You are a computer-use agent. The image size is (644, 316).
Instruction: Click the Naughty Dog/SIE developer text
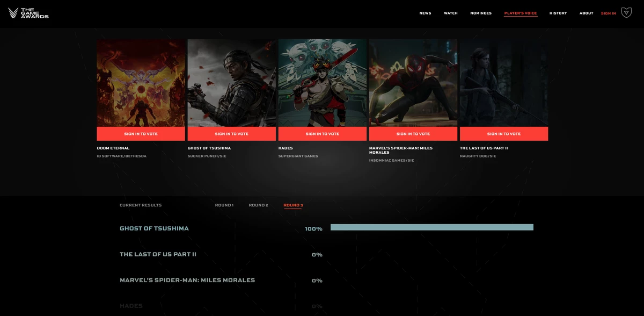(x=478, y=156)
